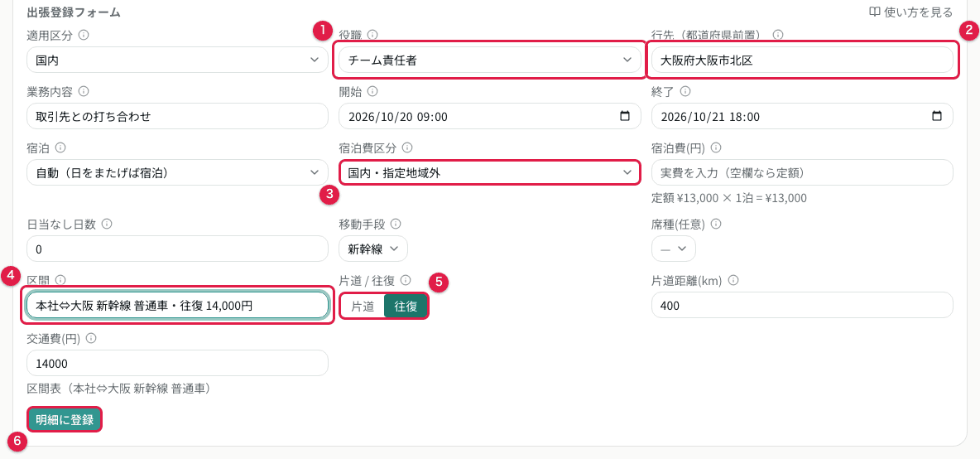Click info icon beside 行先（都道府県前置）
The image size is (980, 459).
point(778,35)
